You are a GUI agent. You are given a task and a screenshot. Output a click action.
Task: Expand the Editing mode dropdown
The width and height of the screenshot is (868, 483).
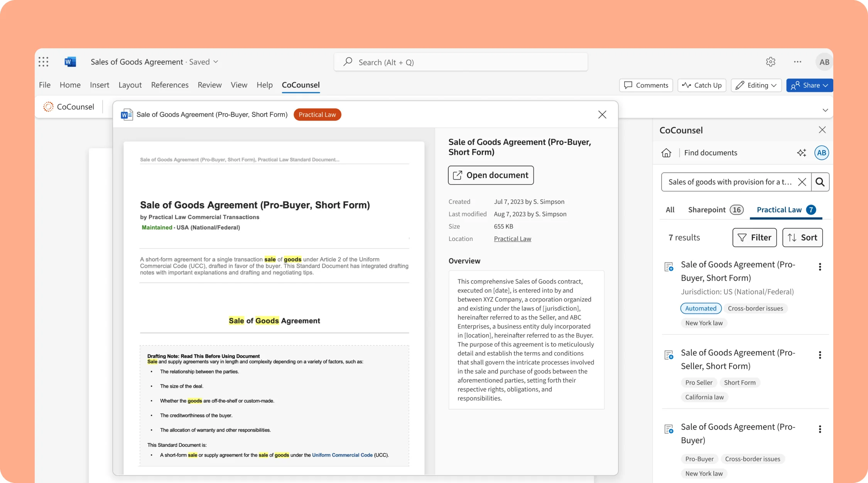click(756, 85)
